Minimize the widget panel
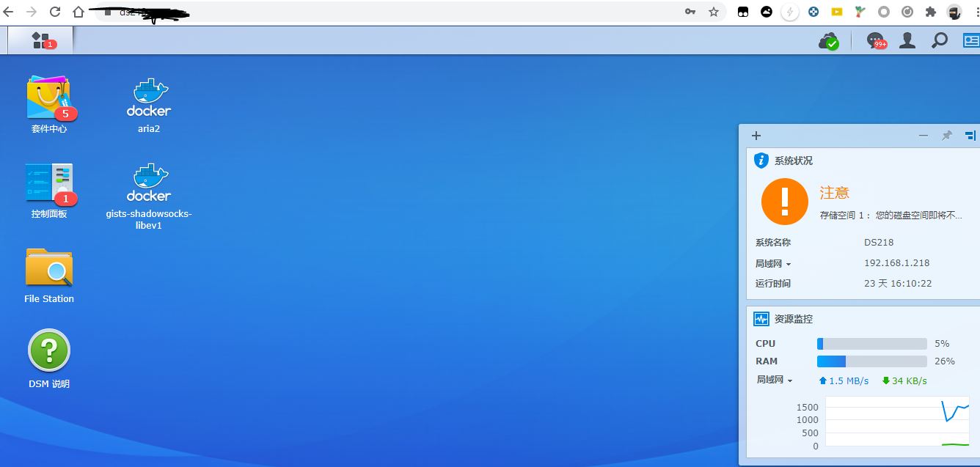This screenshot has width=980, height=467. [924, 136]
